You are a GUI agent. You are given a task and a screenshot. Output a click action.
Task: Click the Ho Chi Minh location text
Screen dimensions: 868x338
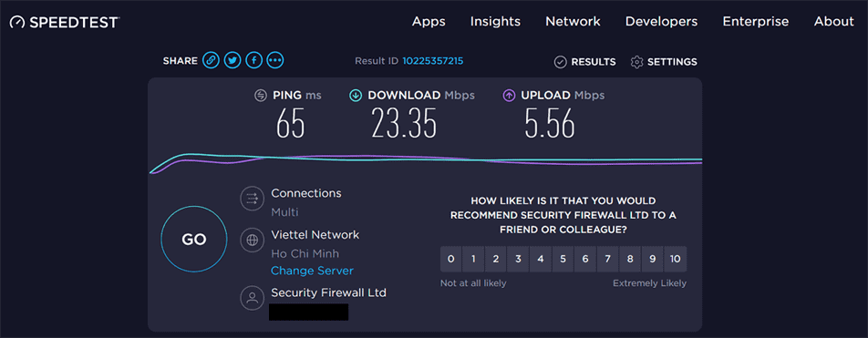point(305,254)
